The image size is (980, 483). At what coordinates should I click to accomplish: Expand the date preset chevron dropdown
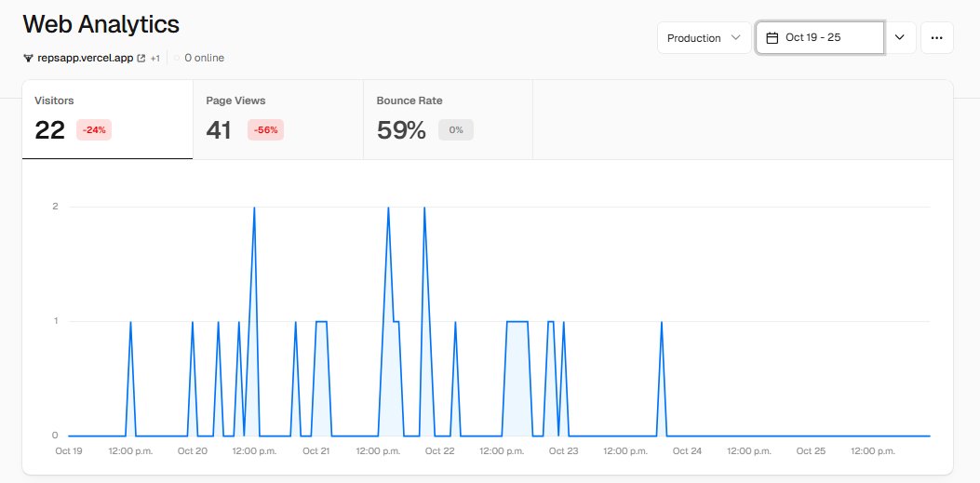point(900,37)
